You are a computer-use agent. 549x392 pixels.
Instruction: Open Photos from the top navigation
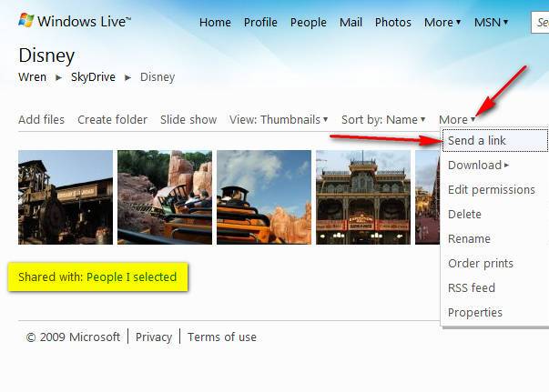click(392, 23)
